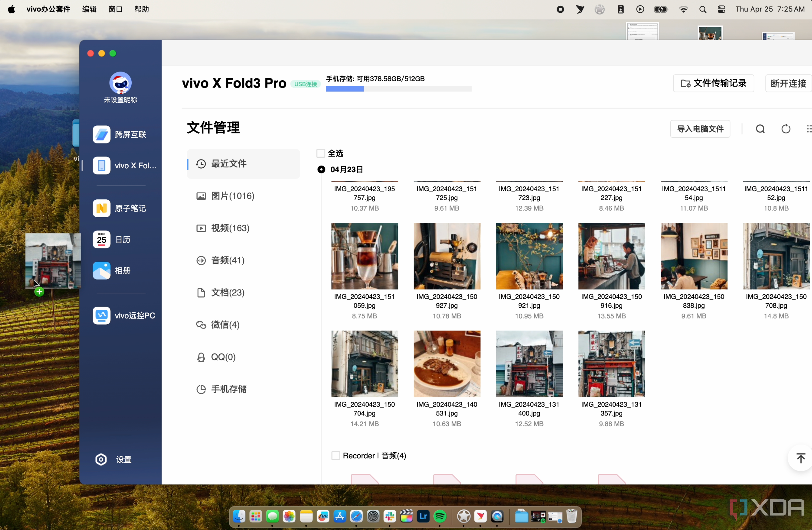The height and width of the screenshot is (530, 812).
Task: Click file name IMG_20240423_151227.jpg
Action: pyautogui.click(x=611, y=193)
